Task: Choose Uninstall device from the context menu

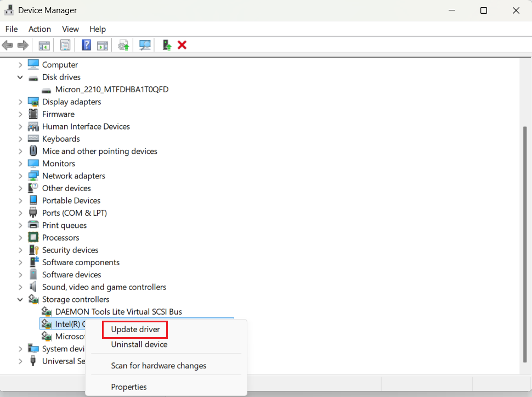Action: [139, 344]
